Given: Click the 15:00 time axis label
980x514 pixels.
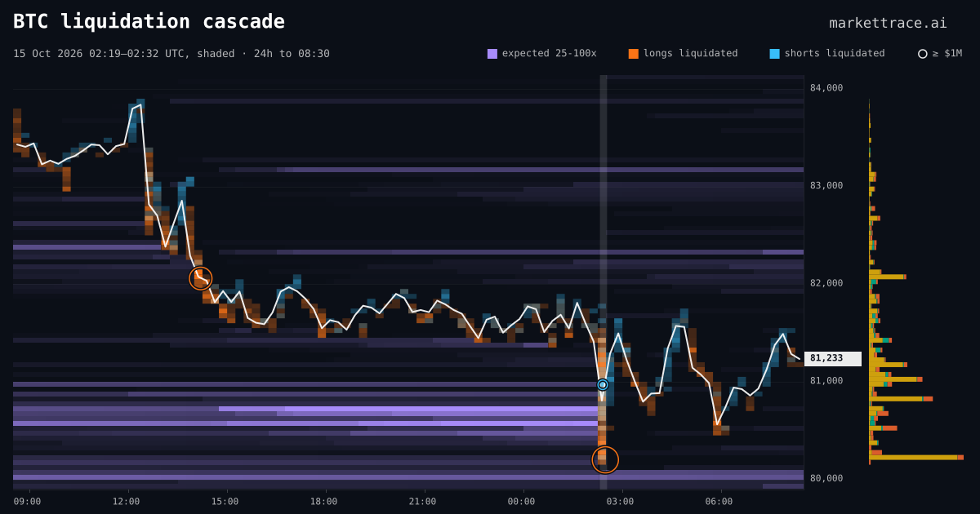Looking at the screenshot, I should click(225, 502).
